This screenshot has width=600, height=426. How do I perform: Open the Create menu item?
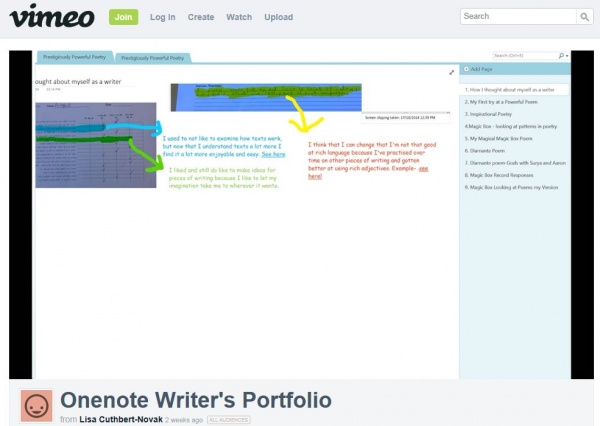point(201,17)
